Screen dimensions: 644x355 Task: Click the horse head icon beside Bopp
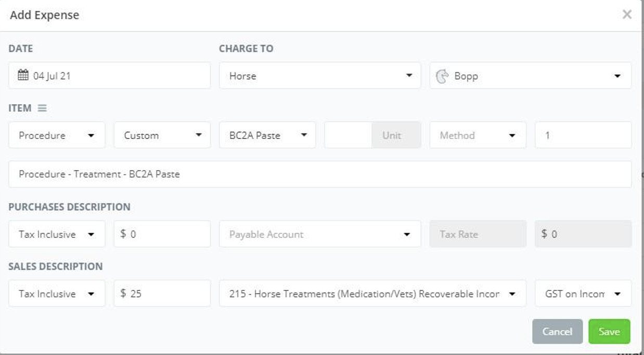tap(442, 76)
